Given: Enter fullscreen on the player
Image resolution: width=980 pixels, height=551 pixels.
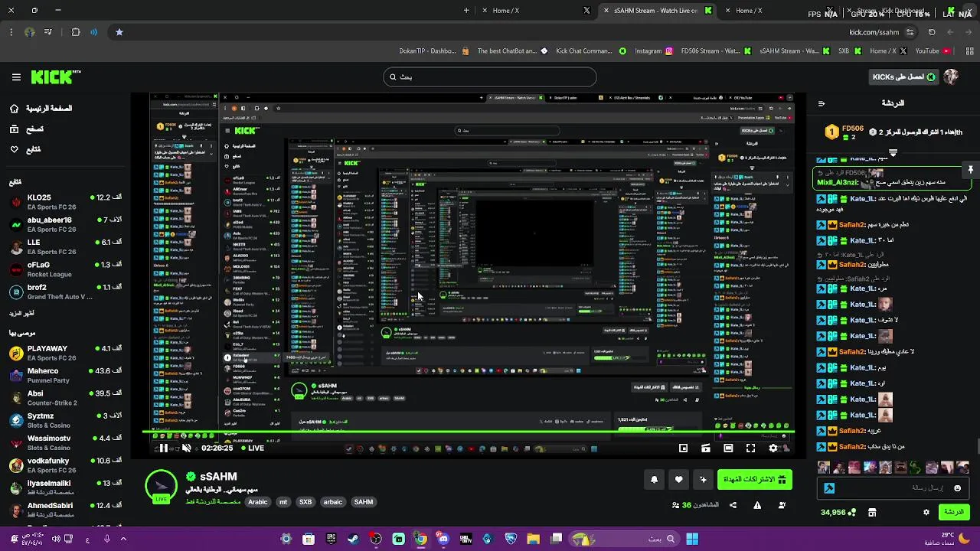Looking at the screenshot, I should pyautogui.click(x=750, y=448).
